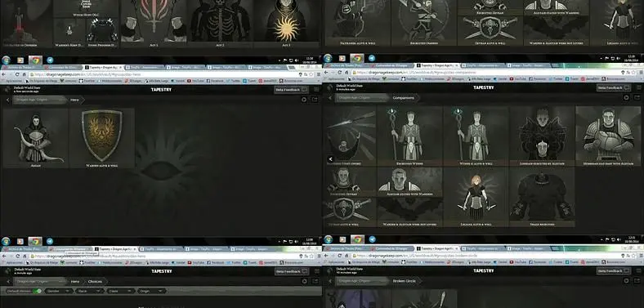Viewport: 644px width, 308px height.
Task: Select Aedan hero tile
Action: pyautogui.click(x=35, y=138)
